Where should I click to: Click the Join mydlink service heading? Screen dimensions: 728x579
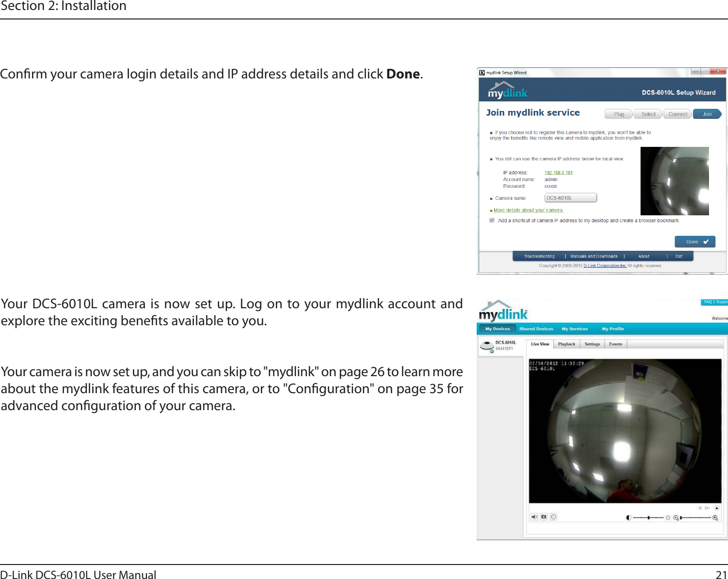pos(533,113)
